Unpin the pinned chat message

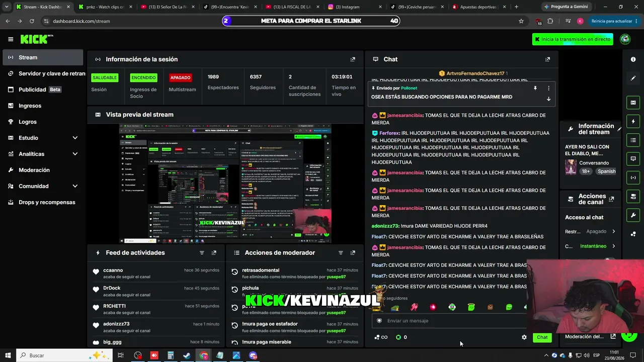pos(535,88)
